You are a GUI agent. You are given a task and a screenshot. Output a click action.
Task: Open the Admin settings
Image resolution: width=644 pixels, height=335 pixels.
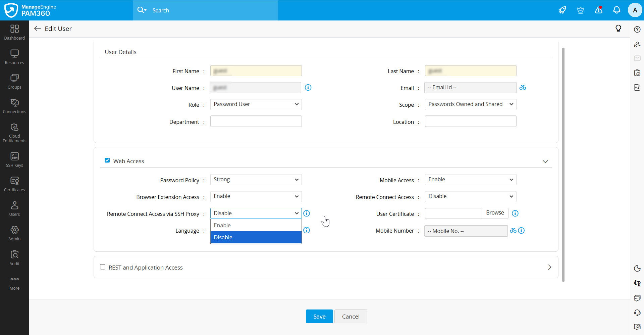tap(14, 233)
